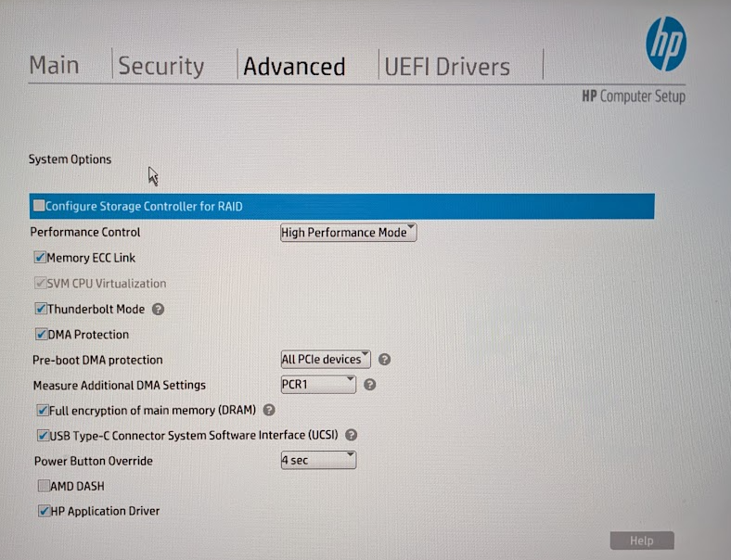Screen dimensions: 731x560
Task: Enable Configure Storage Controller for RAID checkbox
Action: tap(39, 206)
